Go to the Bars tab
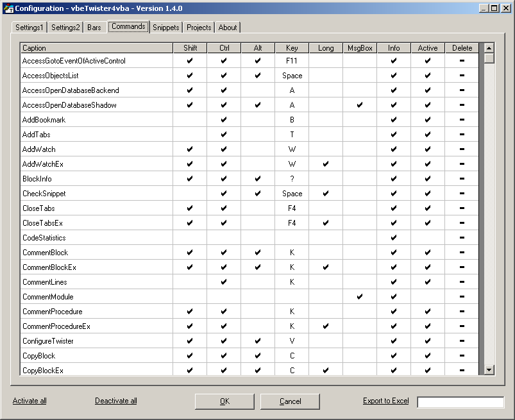Screen dimensions: 515x420 [x=94, y=28]
